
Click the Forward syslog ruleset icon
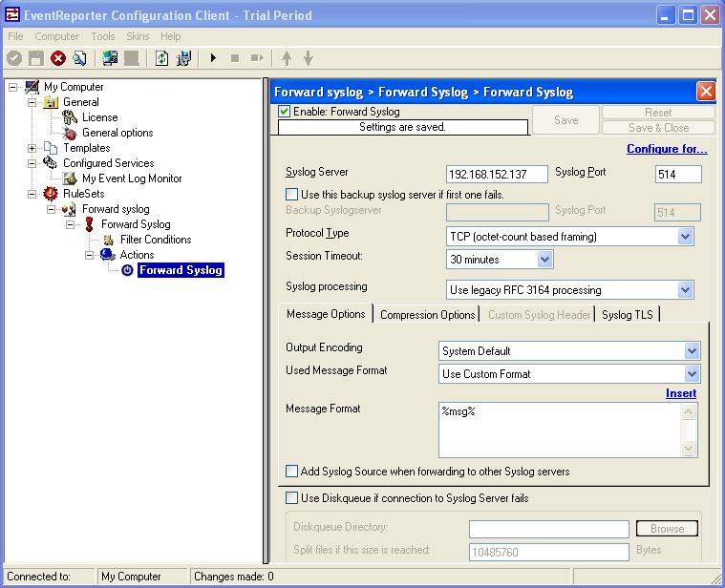[70, 209]
